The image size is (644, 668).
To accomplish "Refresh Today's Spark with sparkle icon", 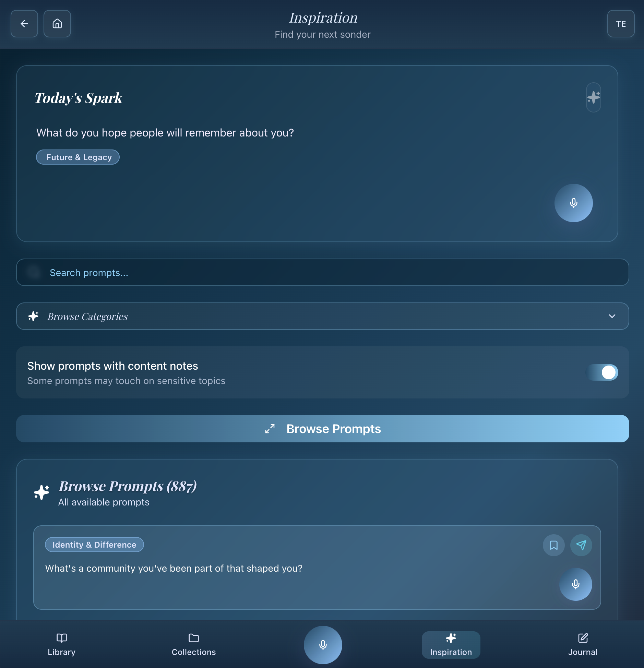I will [x=593, y=97].
